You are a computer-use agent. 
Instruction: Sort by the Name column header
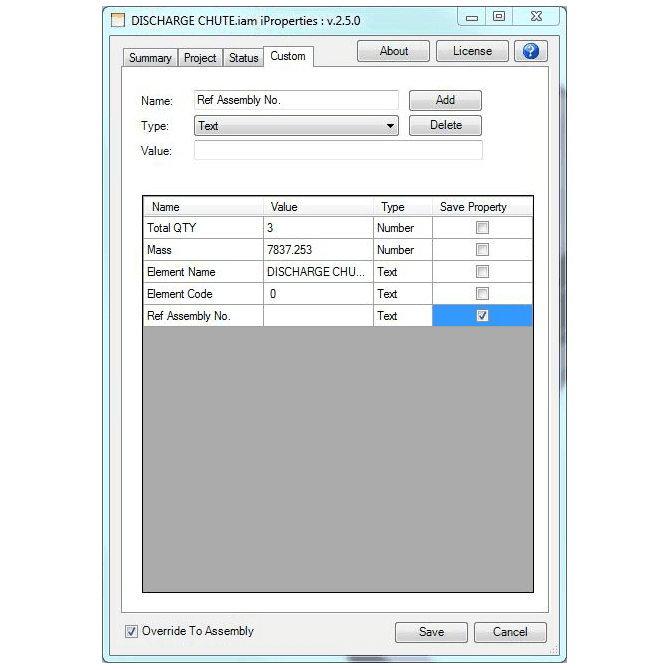click(x=203, y=207)
